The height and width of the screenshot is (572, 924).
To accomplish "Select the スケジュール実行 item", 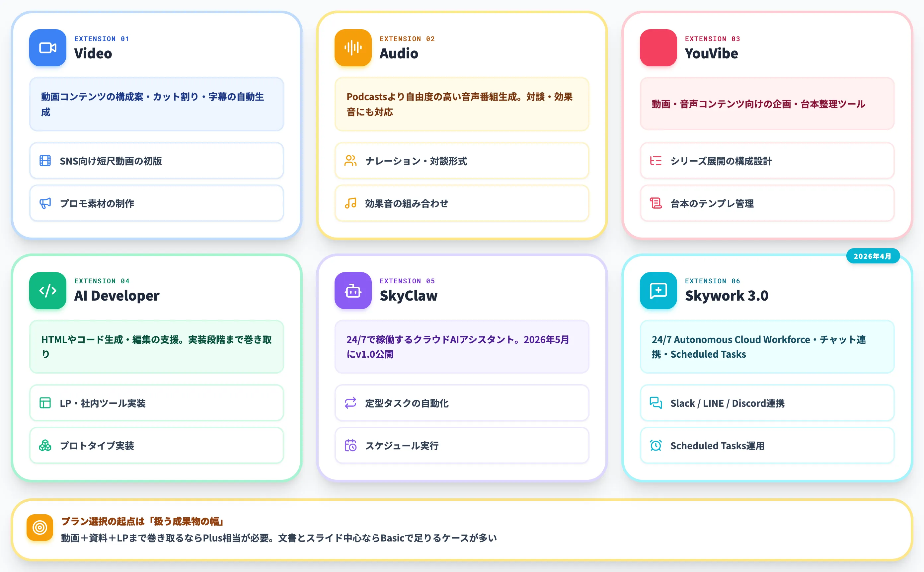I will point(462,445).
